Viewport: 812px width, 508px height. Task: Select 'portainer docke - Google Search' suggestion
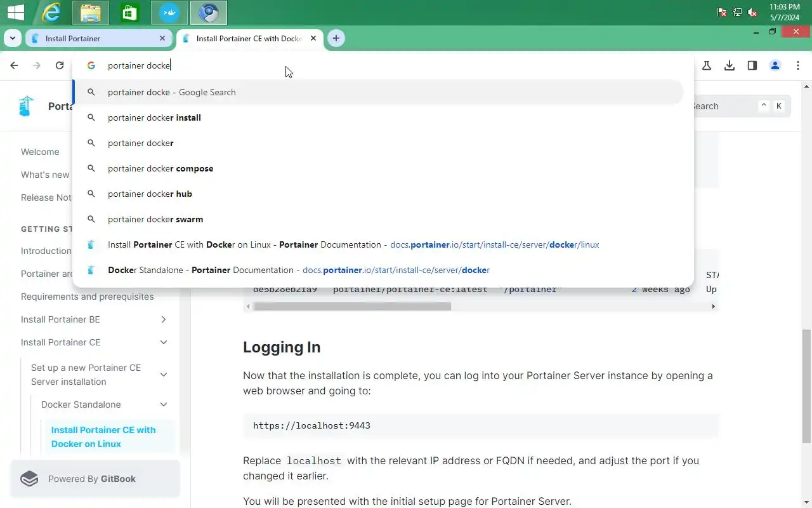pos(379,92)
